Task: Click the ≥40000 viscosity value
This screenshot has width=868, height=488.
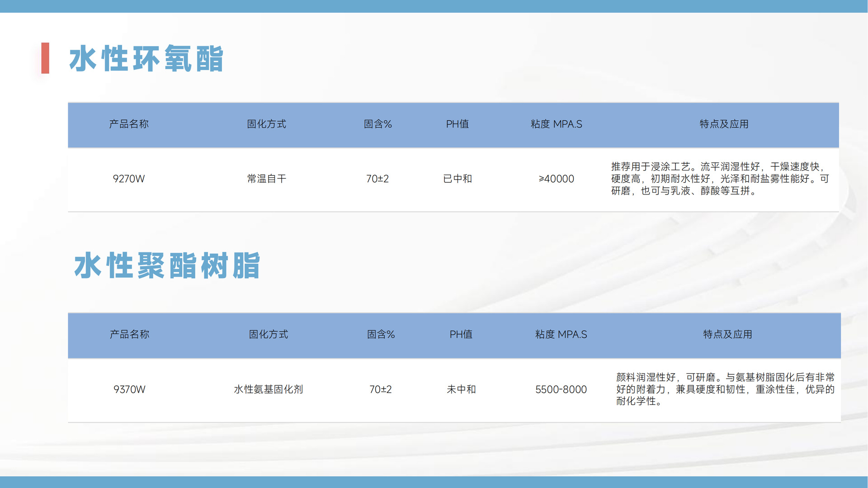Action: tap(556, 179)
